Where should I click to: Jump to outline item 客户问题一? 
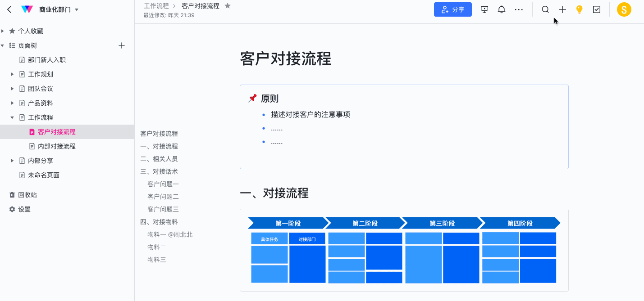pyautogui.click(x=163, y=184)
